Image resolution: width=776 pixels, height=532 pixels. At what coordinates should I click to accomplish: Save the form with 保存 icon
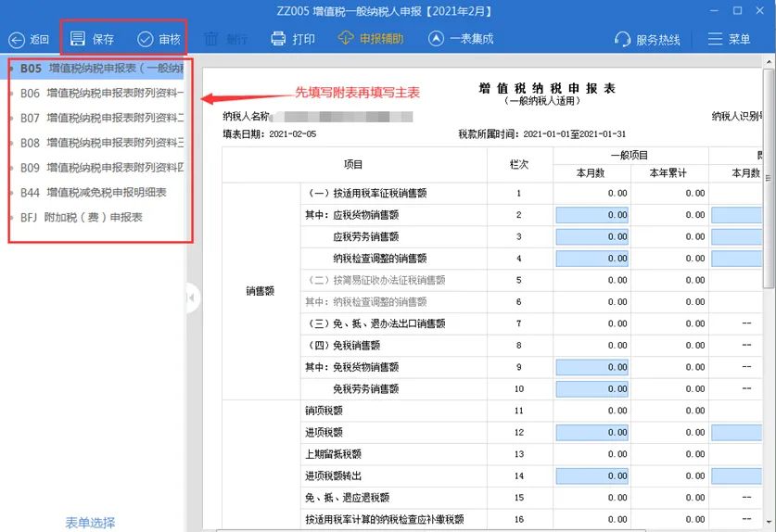[79, 39]
